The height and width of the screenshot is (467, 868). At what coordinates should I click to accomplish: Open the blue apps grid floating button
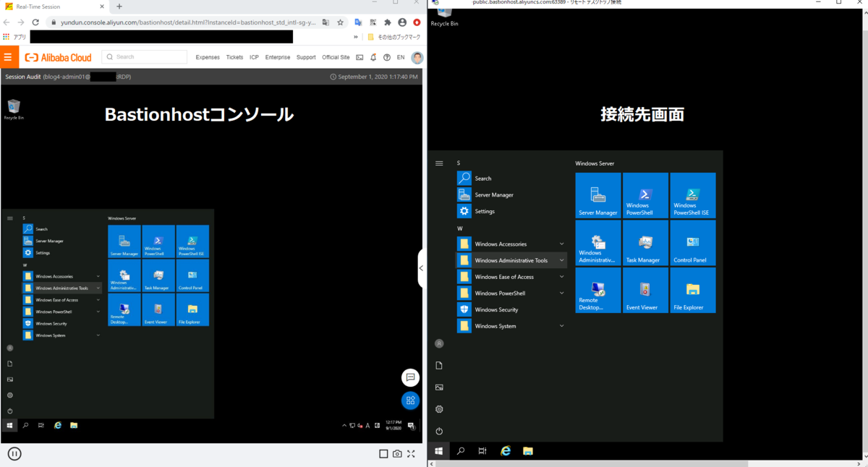coord(410,400)
